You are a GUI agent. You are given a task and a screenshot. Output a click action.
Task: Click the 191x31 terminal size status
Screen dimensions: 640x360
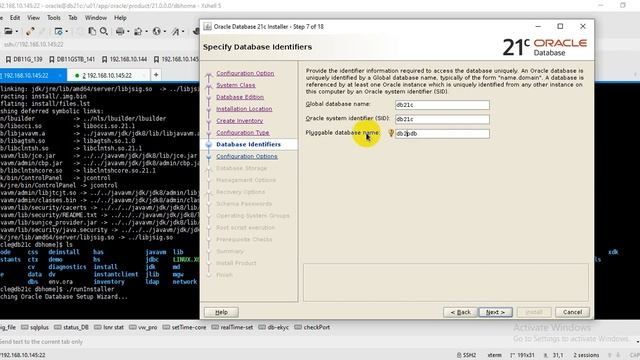522,355
